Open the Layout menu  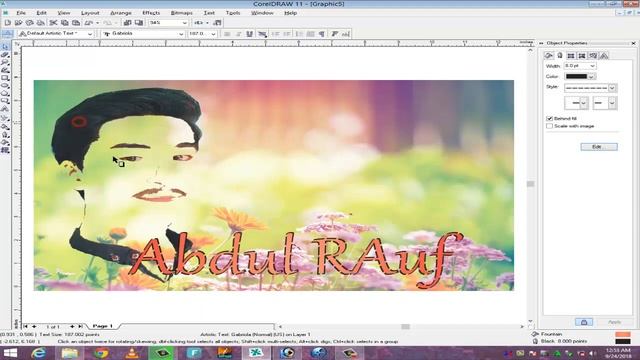tap(90, 13)
